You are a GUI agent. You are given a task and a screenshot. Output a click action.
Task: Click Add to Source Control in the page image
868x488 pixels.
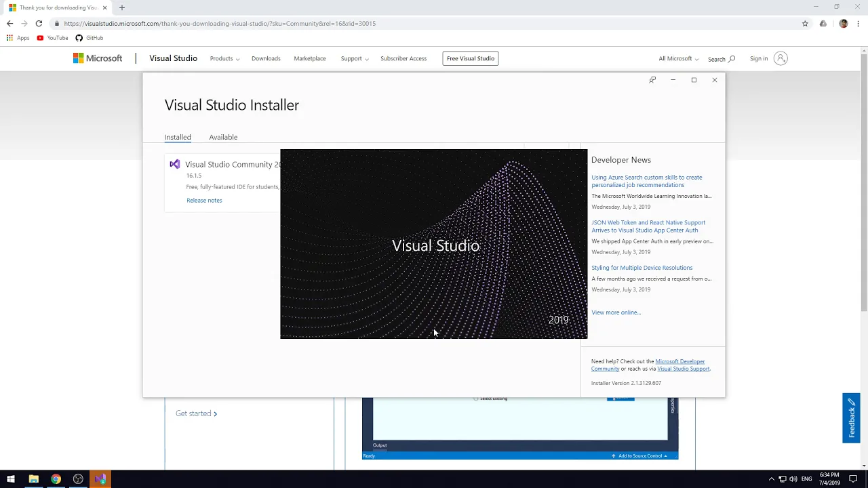coord(639,455)
